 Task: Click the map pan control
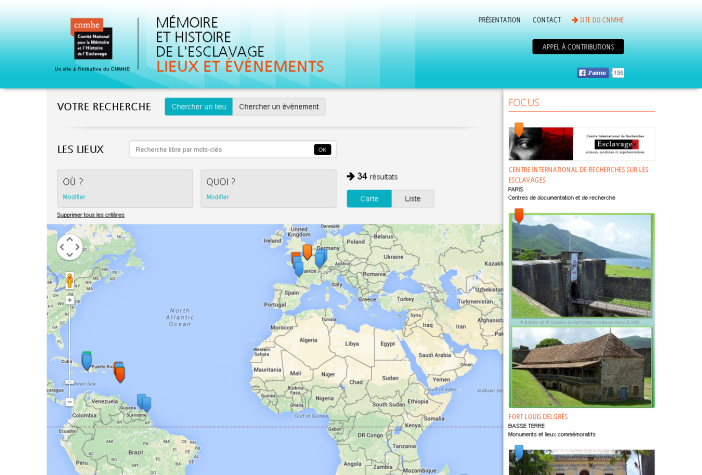click(69, 247)
